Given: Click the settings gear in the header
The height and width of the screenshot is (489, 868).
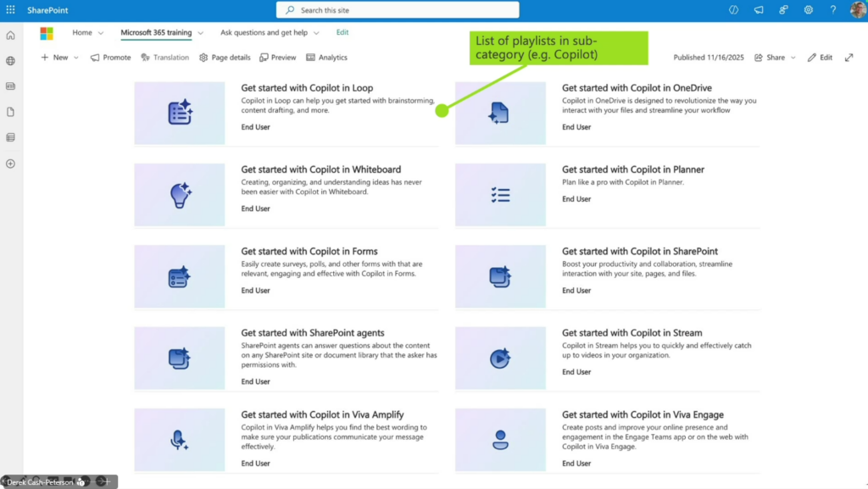Looking at the screenshot, I should coord(809,10).
